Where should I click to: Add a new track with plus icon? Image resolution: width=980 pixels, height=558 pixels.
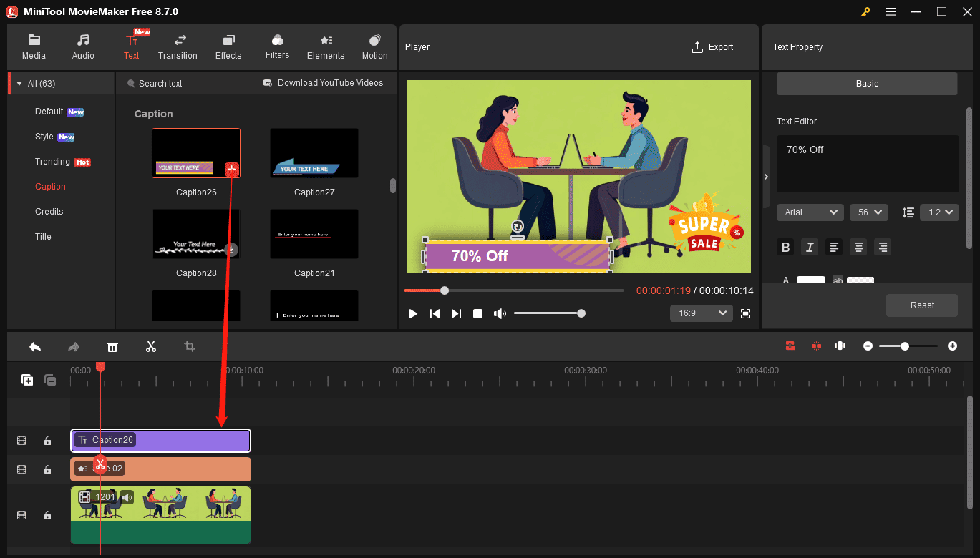click(x=27, y=381)
